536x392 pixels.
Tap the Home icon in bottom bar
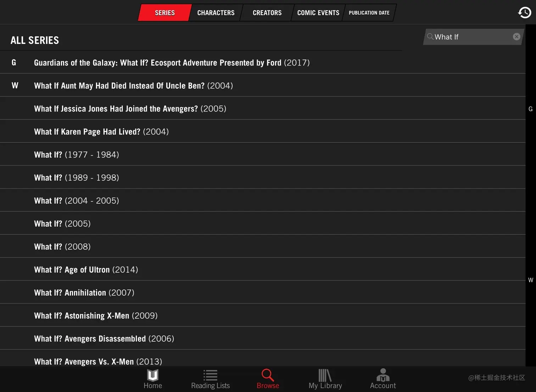click(153, 379)
